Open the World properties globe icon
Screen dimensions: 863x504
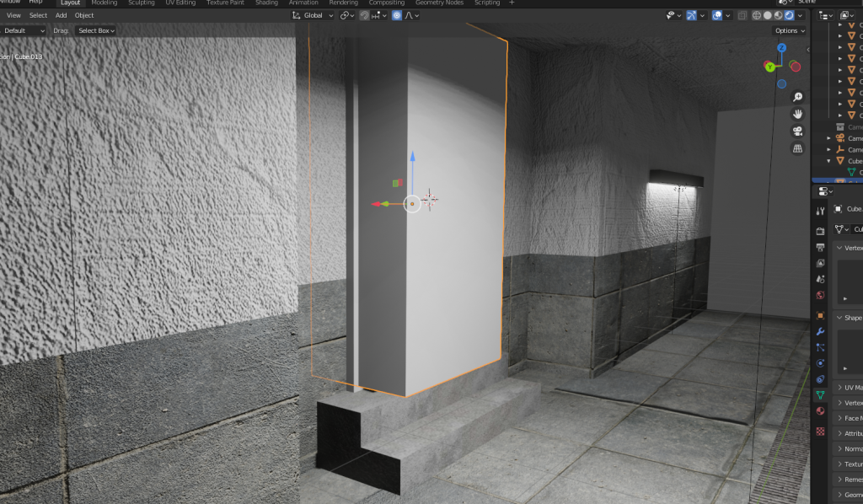(820, 295)
